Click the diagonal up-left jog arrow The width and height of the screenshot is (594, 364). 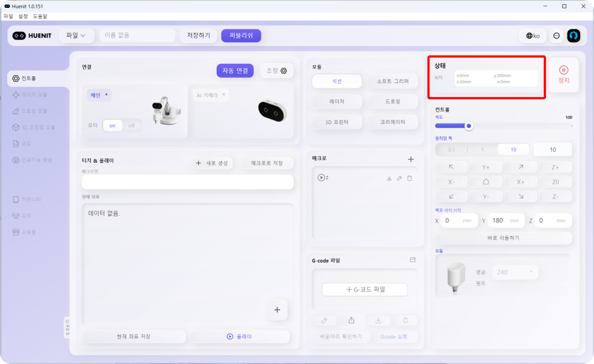(451, 167)
